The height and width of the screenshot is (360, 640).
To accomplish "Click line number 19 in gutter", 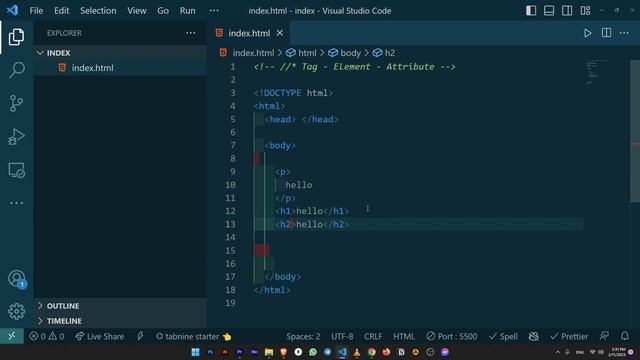I will (231, 303).
